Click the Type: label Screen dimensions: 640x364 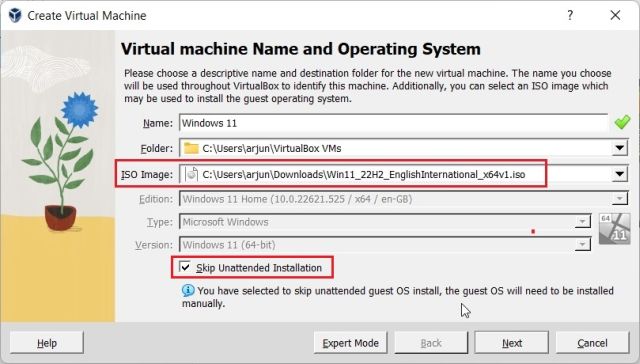(160, 222)
